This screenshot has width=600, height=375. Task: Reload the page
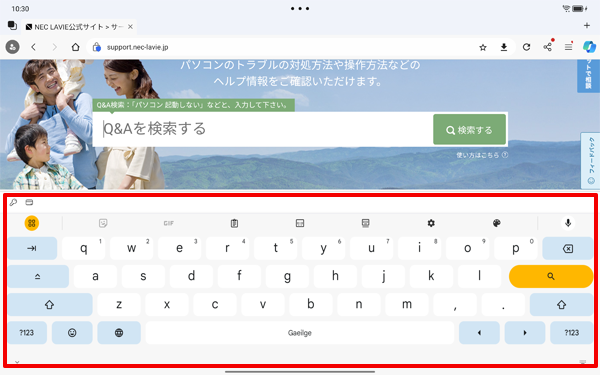527,47
